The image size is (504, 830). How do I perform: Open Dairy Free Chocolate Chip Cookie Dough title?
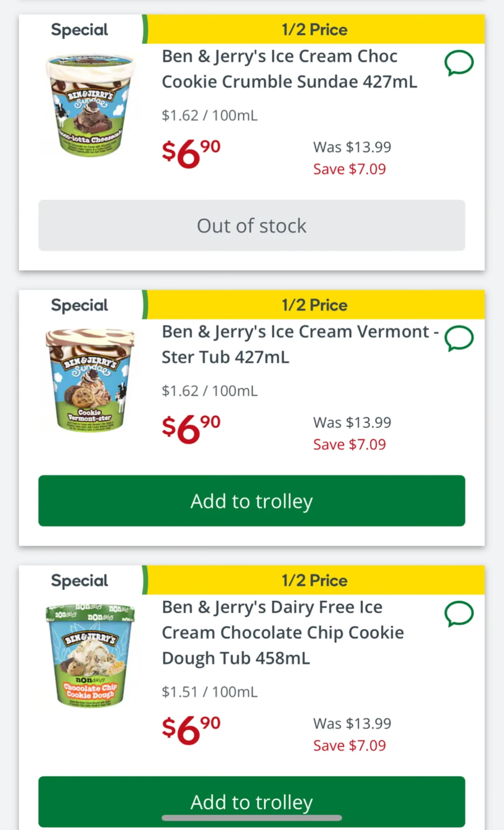tap(283, 633)
